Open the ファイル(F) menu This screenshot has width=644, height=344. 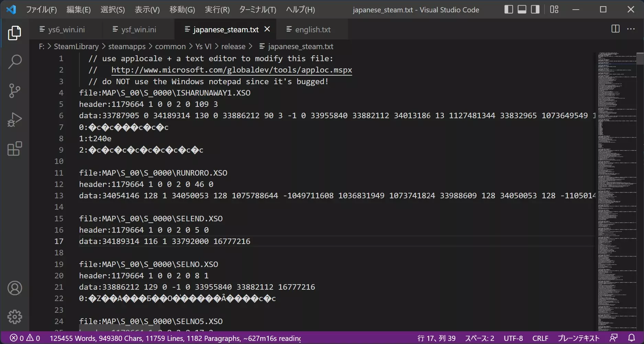coord(42,10)
